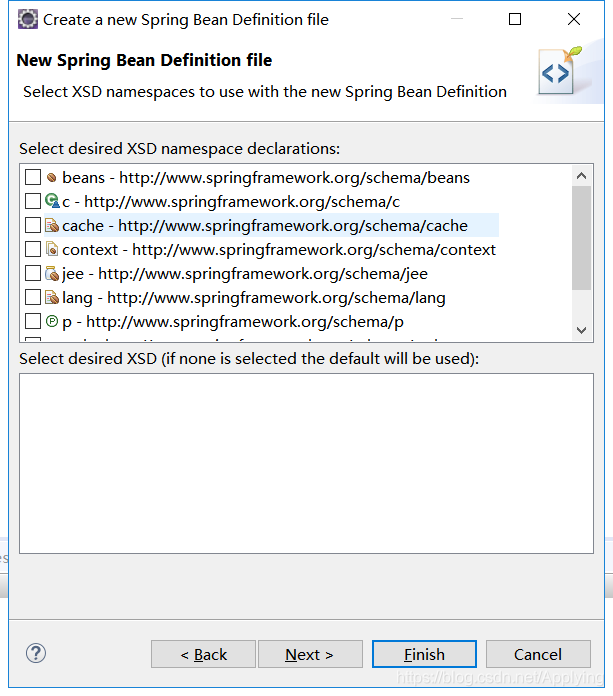Select the context schema URL row
The height and width of the screenshot is (696, 613).
pyautogui.click(x=279, y=249)
